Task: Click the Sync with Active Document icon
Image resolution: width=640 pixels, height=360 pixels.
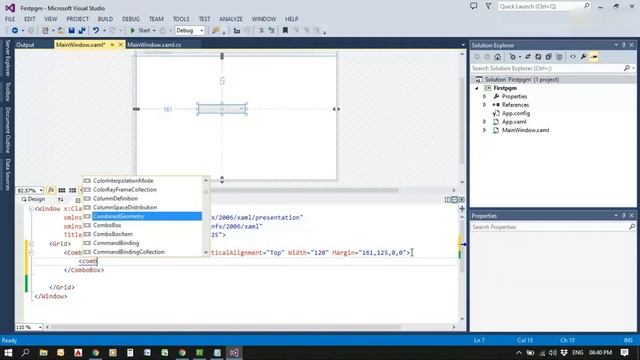Action: tap(528, 57)
